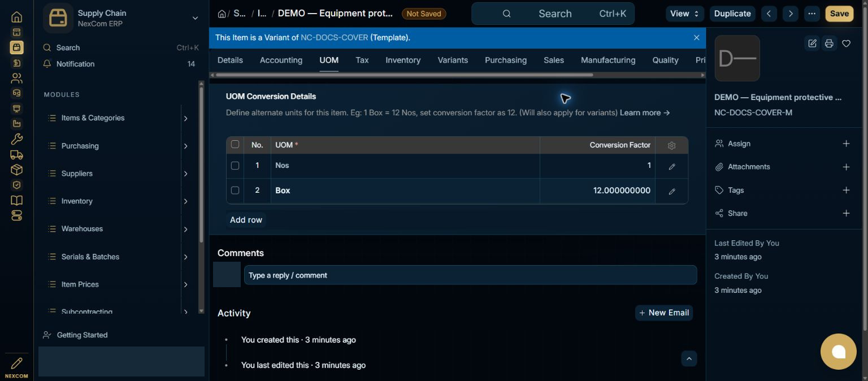Select all rows with header checkbox
The height and width of the screenshot is (381, 868).
point(235,144)
